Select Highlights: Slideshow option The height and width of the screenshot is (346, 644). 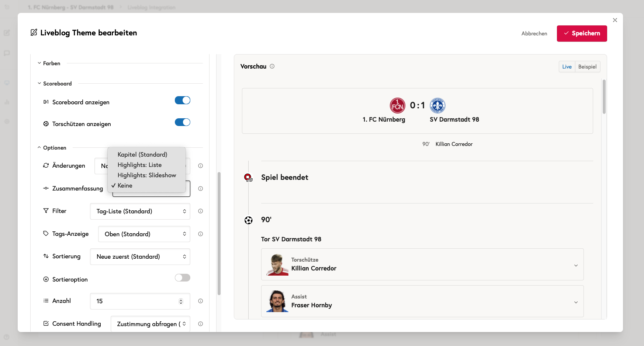pyautogui.click(x=146, y=175)
